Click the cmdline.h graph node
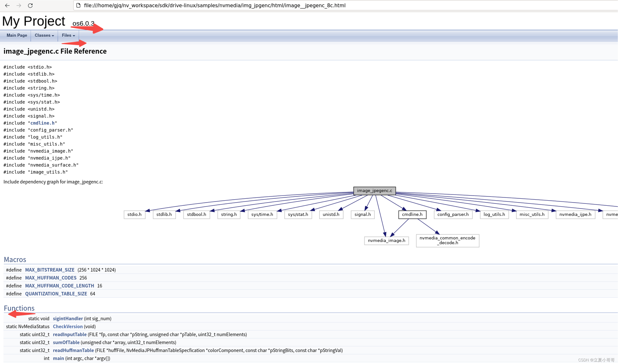This screenshot has height=364, width=618. click(412, 214)
